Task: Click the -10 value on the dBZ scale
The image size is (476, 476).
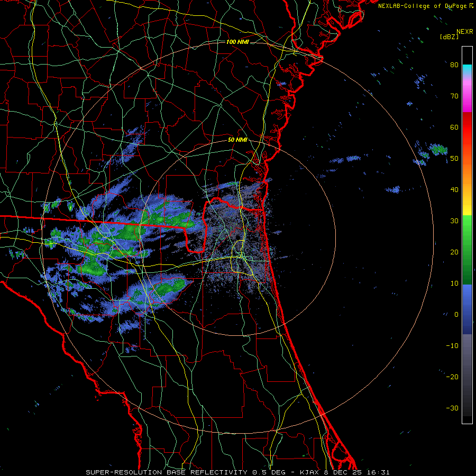Action: coord(452,346)
